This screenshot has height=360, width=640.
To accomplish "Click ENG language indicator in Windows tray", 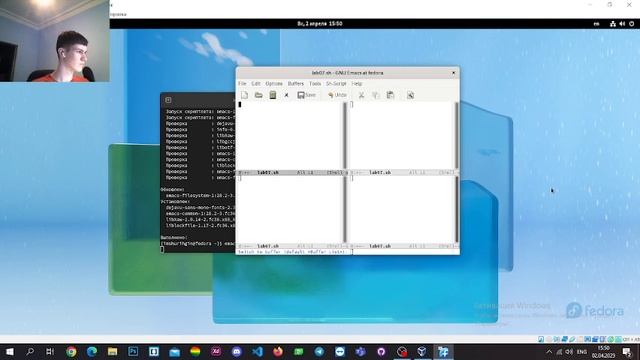I will [x=582, y=351].
